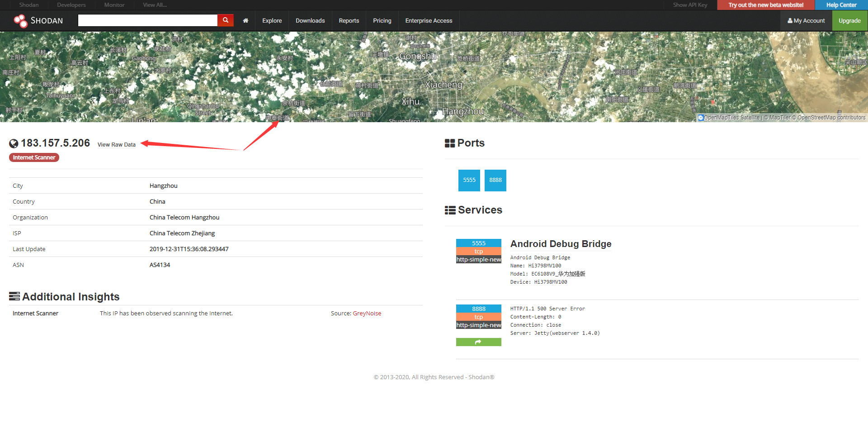Select the Model: EC6108V9 line

point(548,274)
